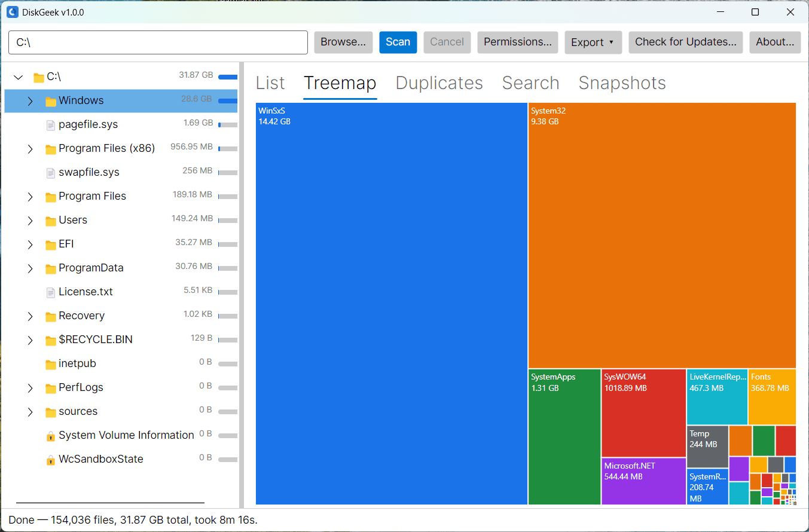This screenshot has height=532, width=809.
Task: Select the locked WcSandboxState folder icon
Action: (51, 460)
